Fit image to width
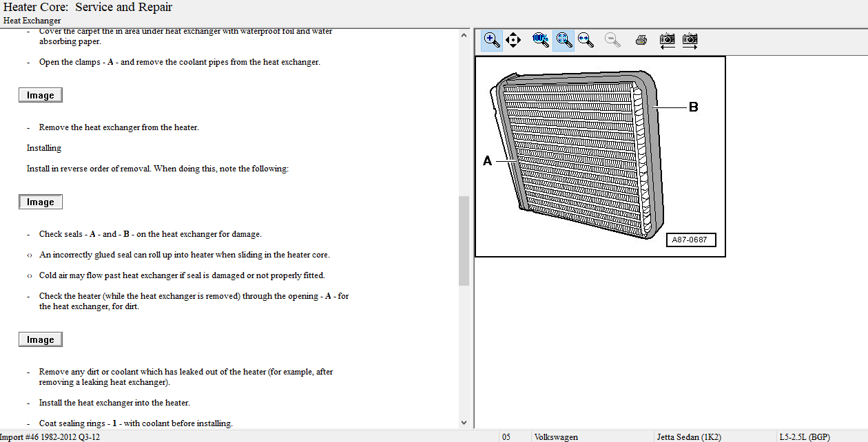 (x=586, y=40)
